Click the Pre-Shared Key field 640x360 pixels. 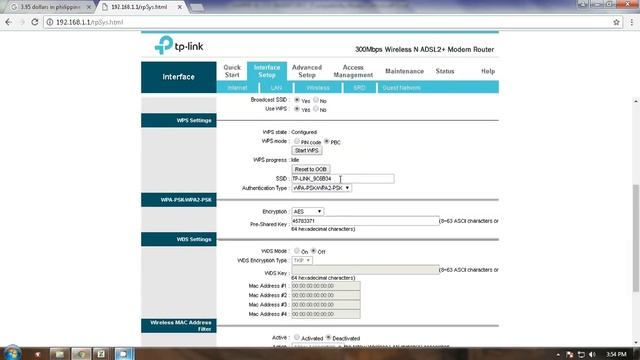click(365, 221)
